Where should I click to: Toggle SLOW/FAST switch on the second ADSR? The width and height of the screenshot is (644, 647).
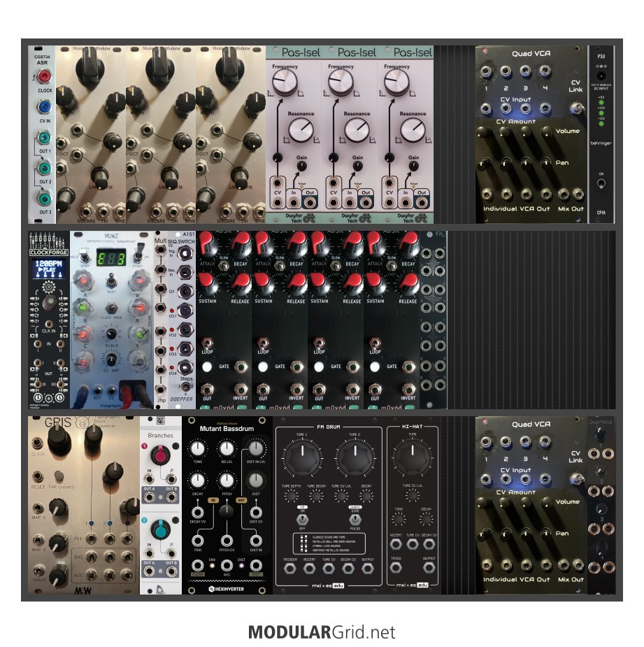[280, 264]
